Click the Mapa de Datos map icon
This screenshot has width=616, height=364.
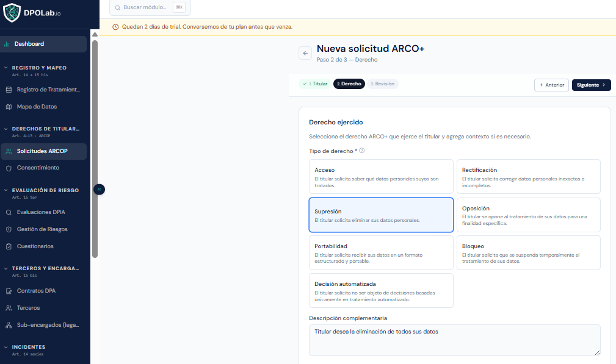[9, 107]
